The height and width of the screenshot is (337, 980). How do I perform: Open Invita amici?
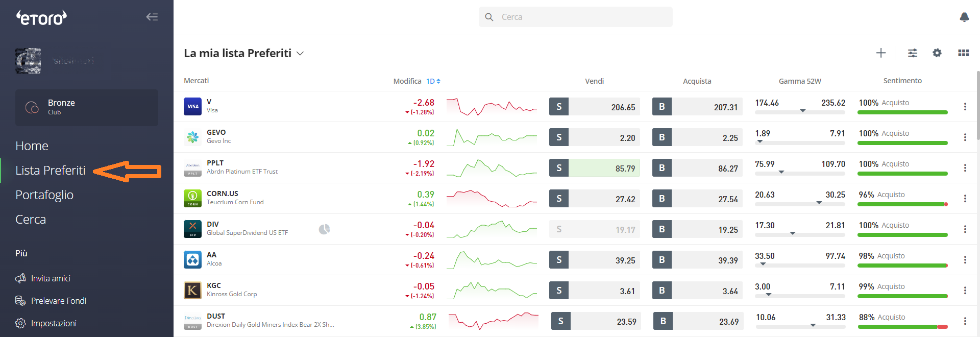[x=43, y=278]
